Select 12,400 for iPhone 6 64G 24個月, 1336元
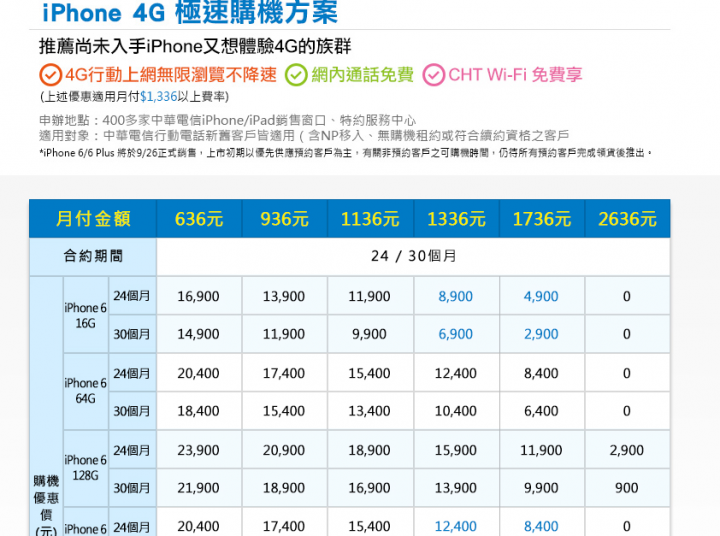Screen dimensions: 720x536 pyautogui.click(x=456, y=373)
